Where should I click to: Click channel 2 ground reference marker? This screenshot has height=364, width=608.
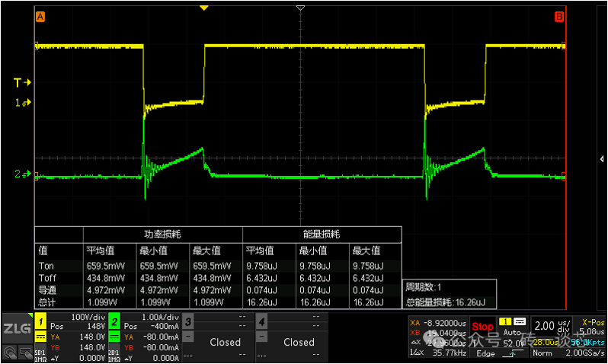(x=24, y=175)
